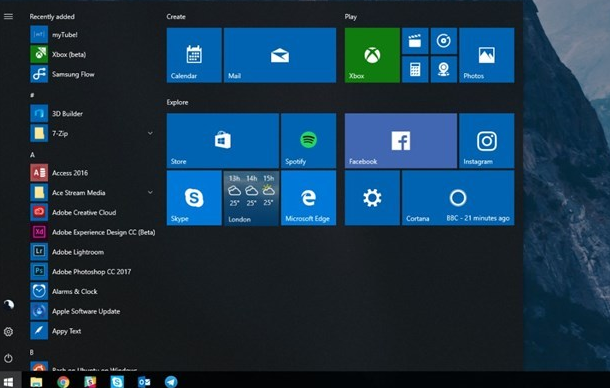Open the Groove Music small tile

(444, 40)
